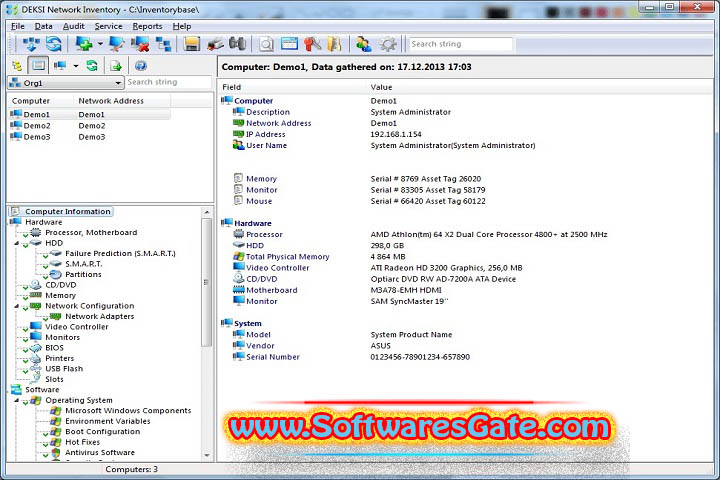Viewport: 720px width, 480px height.
Task: Click the Printers icon in tree
Action: point(36,358)
